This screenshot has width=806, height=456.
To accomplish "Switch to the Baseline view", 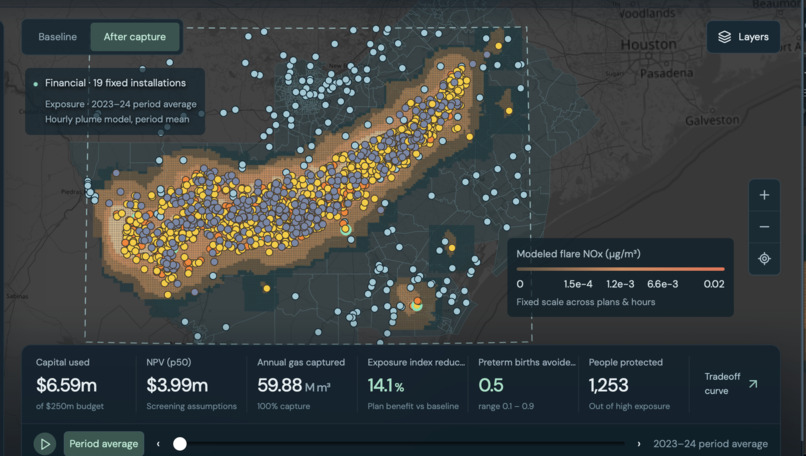I will click(x=58, y=37).
